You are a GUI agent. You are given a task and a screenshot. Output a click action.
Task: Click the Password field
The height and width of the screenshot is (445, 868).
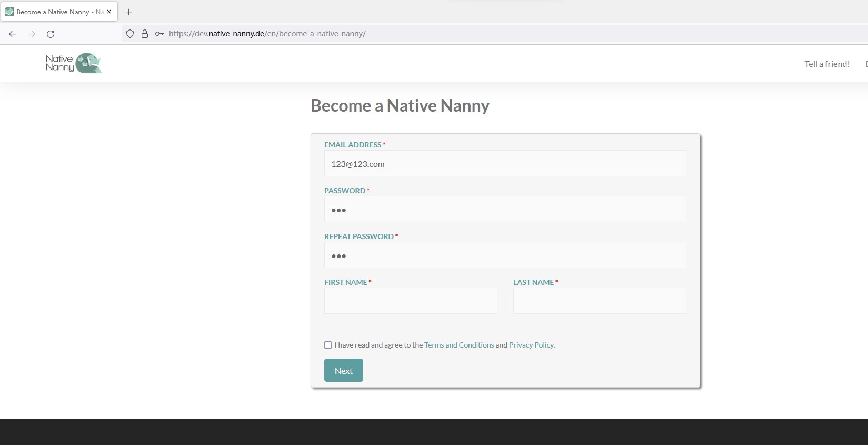(505, 210)
